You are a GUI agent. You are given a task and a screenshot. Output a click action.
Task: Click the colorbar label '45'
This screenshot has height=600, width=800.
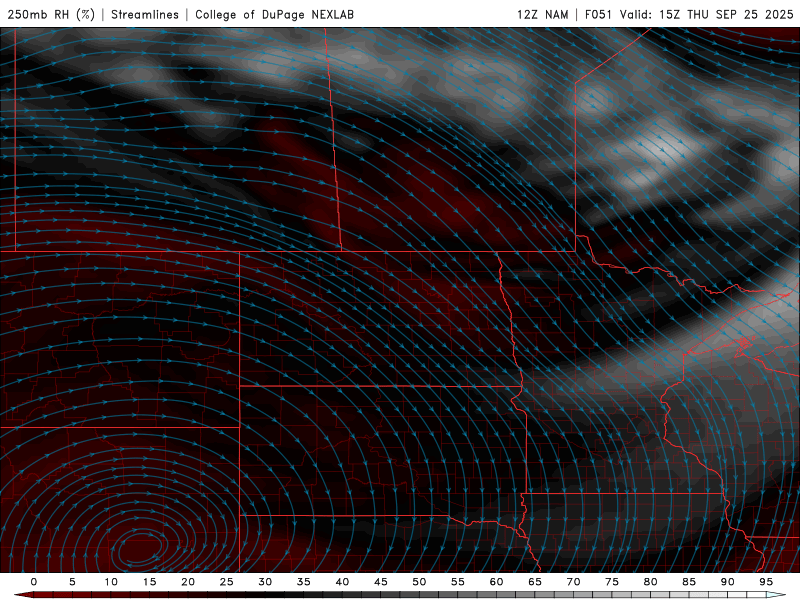point(381,582)
